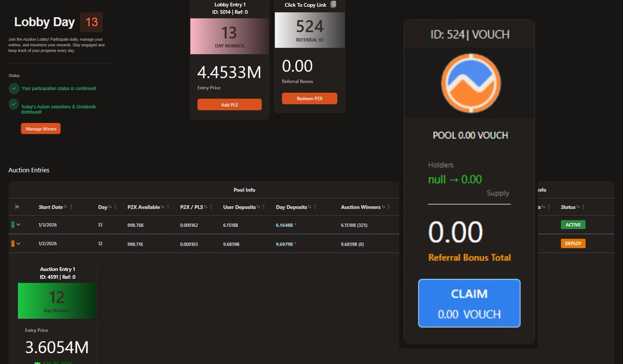Open Auction Winners column options menu
The height and width of the screenshot is (364, 623).
coord(389,207)
